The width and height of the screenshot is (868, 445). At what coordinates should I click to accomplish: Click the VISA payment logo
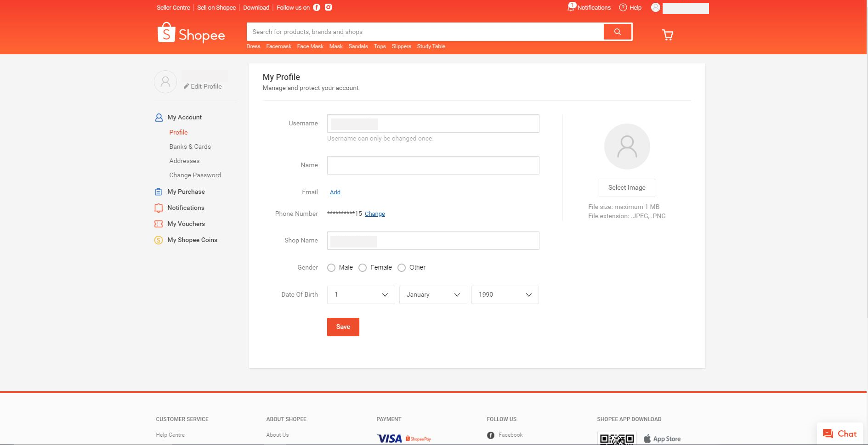point(389,439)
